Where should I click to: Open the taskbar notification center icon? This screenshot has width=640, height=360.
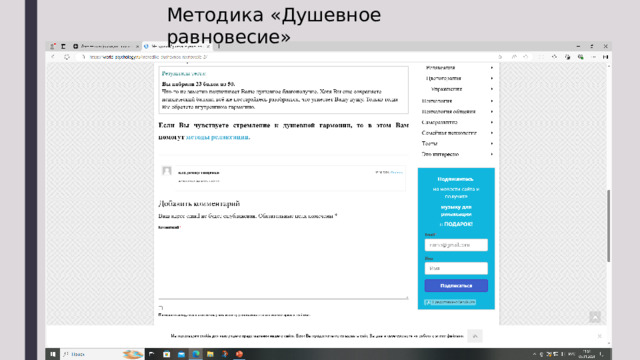[x=602, y=354]
